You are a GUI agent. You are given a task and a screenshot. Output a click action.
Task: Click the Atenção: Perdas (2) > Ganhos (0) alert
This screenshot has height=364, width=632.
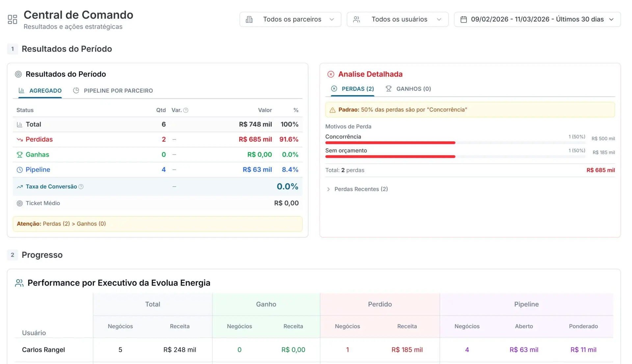[x=158, y=224]
